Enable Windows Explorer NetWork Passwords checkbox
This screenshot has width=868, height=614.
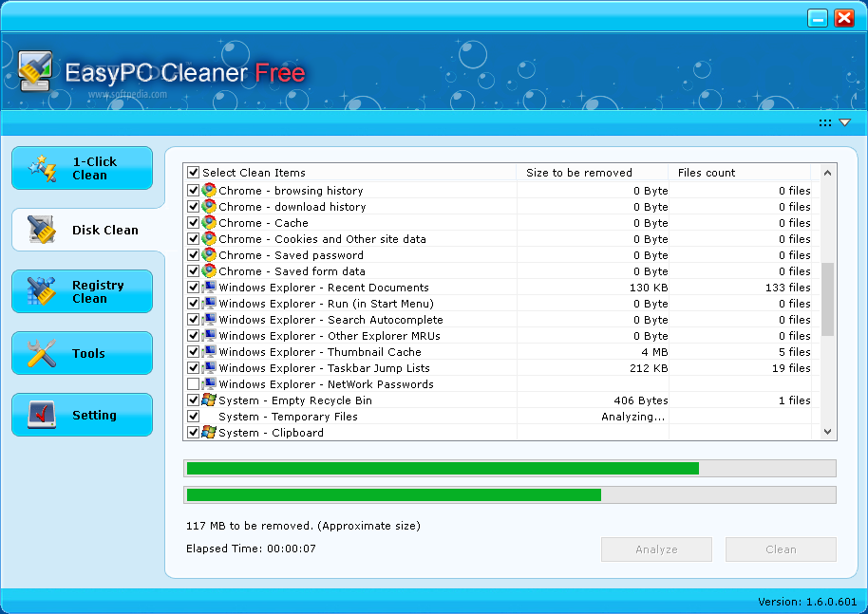tap(193, 384)
